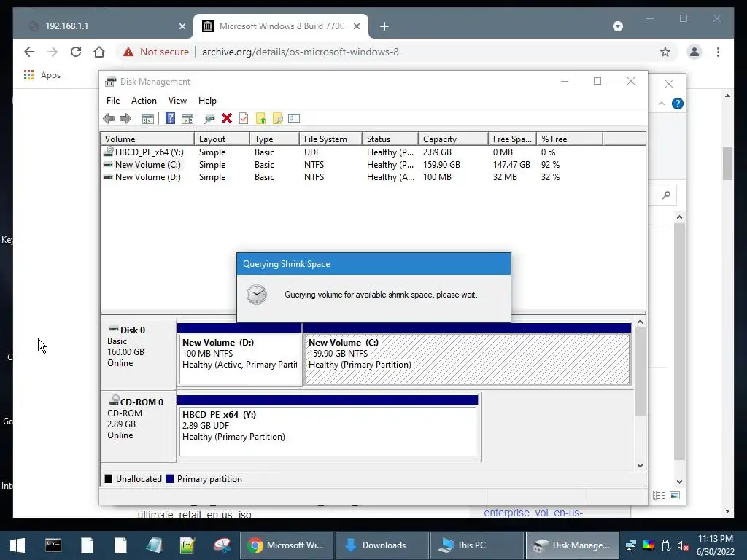The image size is (747, 560).
Task: Sort by Layout column header
Action: [x=222, y=139]
